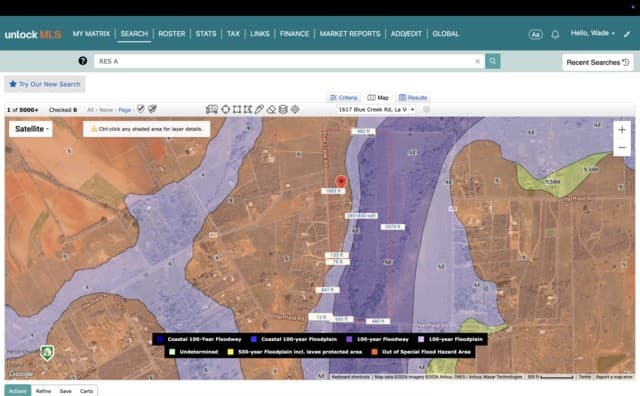Open the Recent Searches dropdown

coord(598,62)
